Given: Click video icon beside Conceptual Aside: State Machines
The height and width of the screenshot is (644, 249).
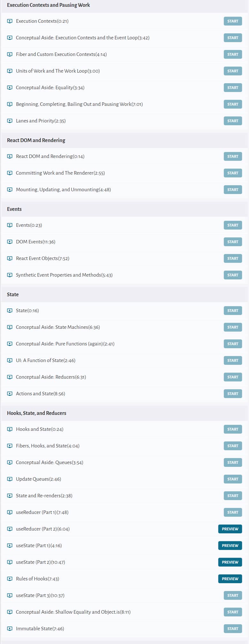Looking at the screenshot, I should (x=10, y=327).
